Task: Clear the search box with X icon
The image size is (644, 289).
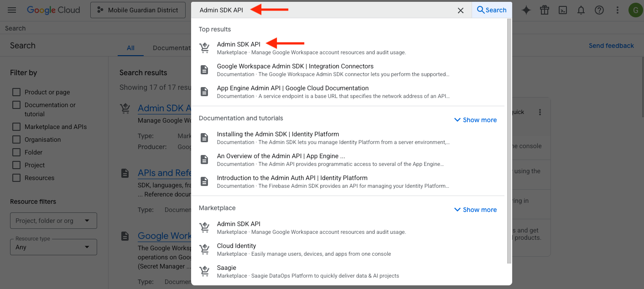Action: [x=461, y=10]
